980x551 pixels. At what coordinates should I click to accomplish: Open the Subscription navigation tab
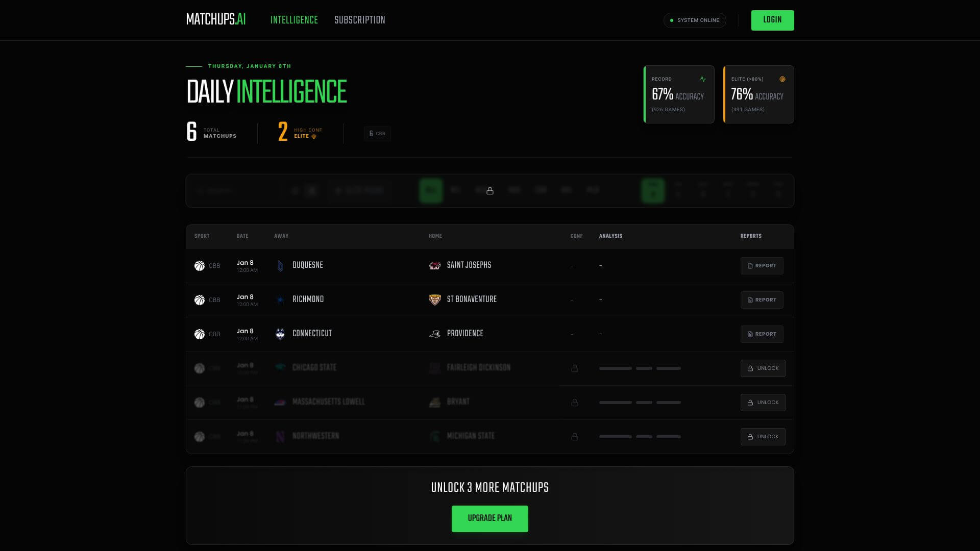click(x=359, y=20)
